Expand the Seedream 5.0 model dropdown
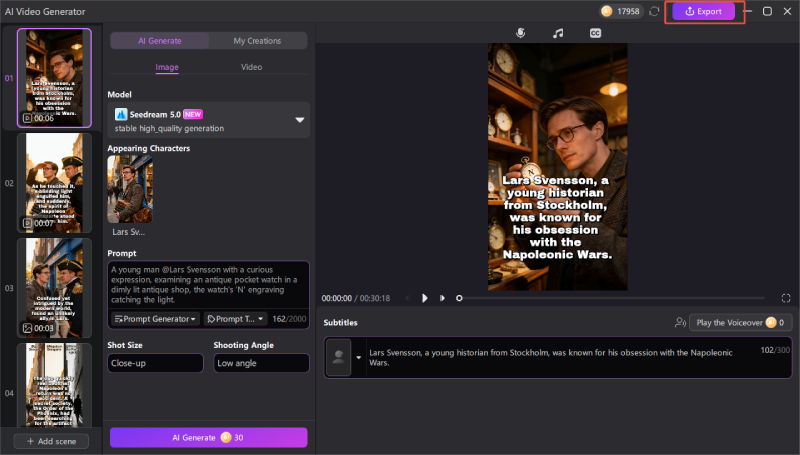The width and height of the screenshot is (800, 455). pyautogui.click(x=299, y=120)
